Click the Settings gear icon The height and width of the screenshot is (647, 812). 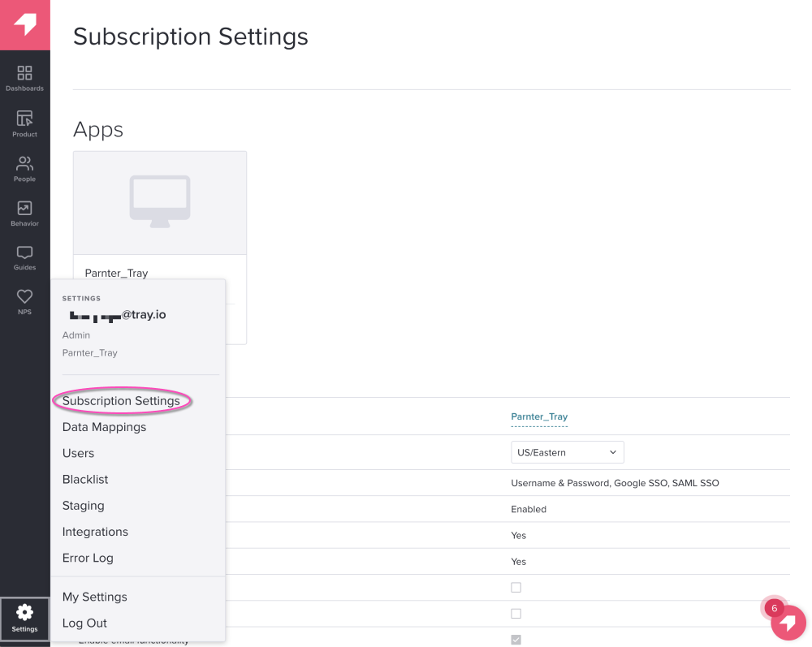coord(25,618)
